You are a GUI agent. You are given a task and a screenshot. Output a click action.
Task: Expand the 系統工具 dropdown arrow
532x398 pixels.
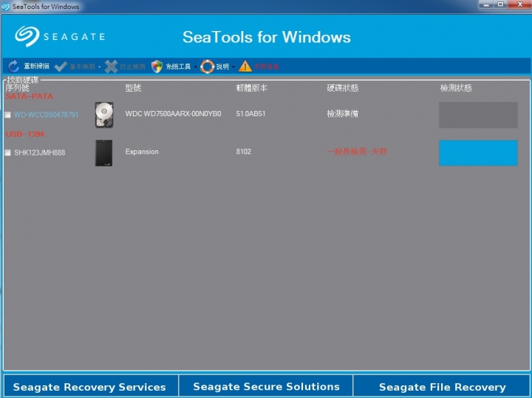(195, 67)
